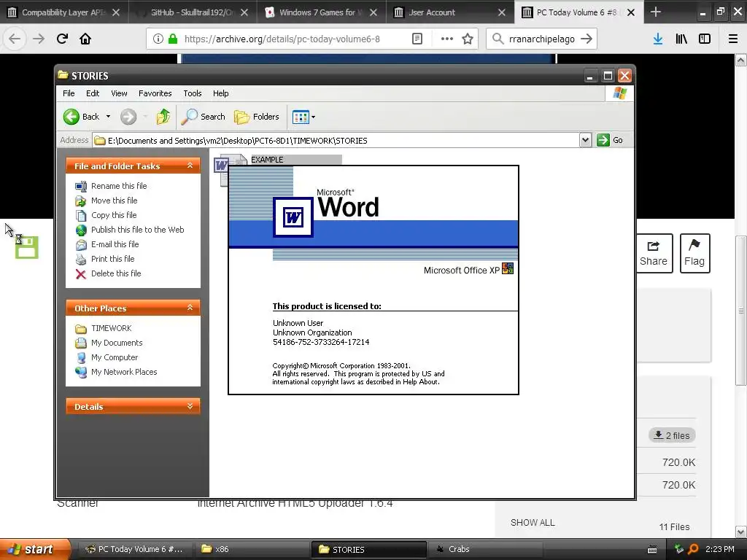
Task: Open Back history dropdown arrow
Action: tap(108, 117)
